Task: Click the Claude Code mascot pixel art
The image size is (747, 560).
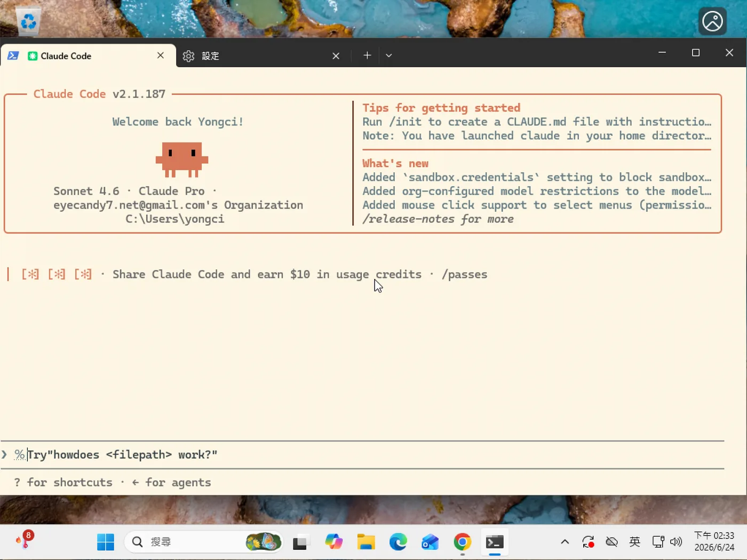Action: tap(182, 159)
